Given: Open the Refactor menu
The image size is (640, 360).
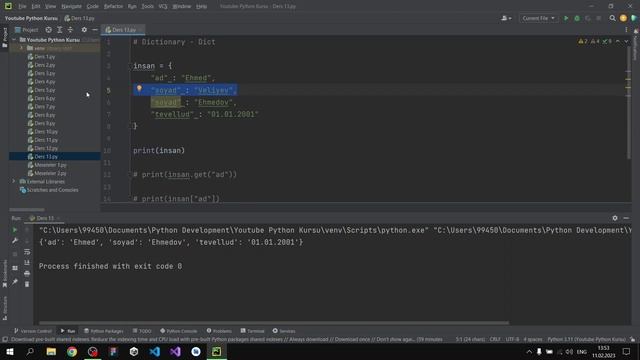Looking at the screenshot, I should click(x=113, y=6).
